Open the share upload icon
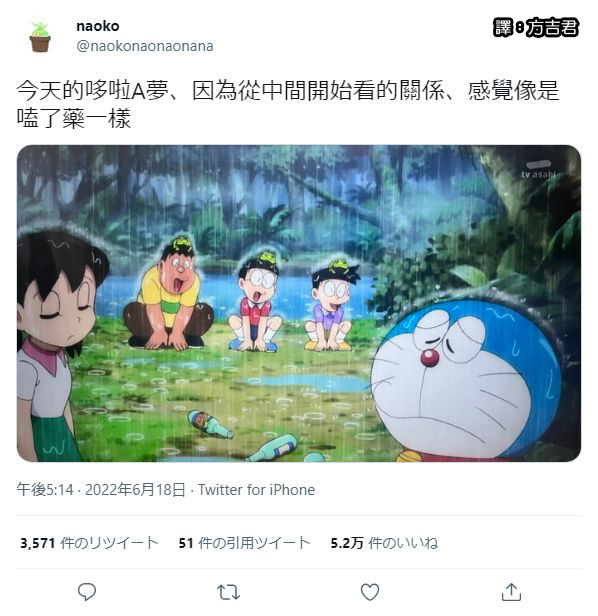 511,592
